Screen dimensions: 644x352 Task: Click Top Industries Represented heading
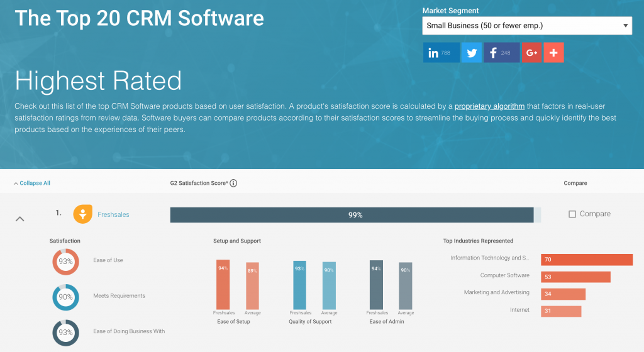click(x=478, y=241)
